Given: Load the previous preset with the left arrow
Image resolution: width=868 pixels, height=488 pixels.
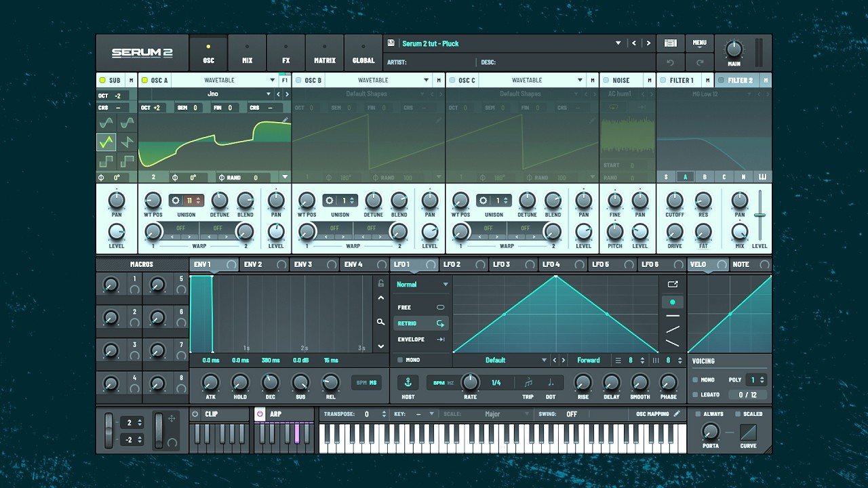Looking at the screenshot, I should coord(634,43).
